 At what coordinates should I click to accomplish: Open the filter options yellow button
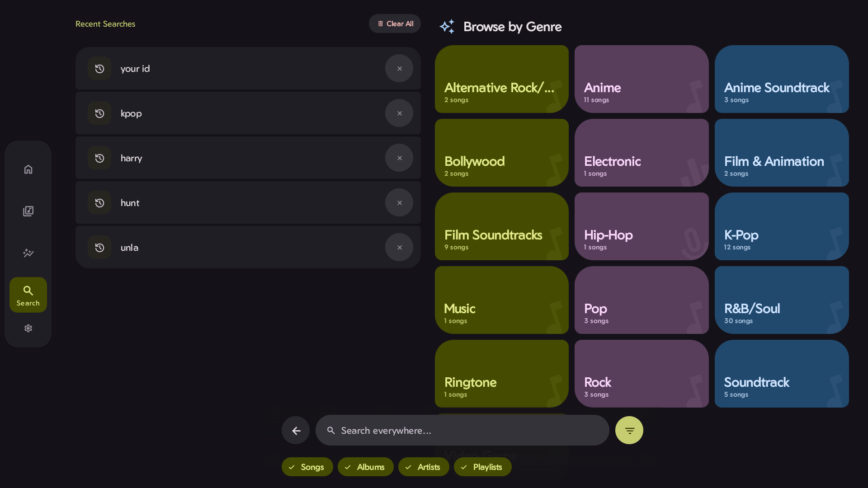click(x=629, y=430)
